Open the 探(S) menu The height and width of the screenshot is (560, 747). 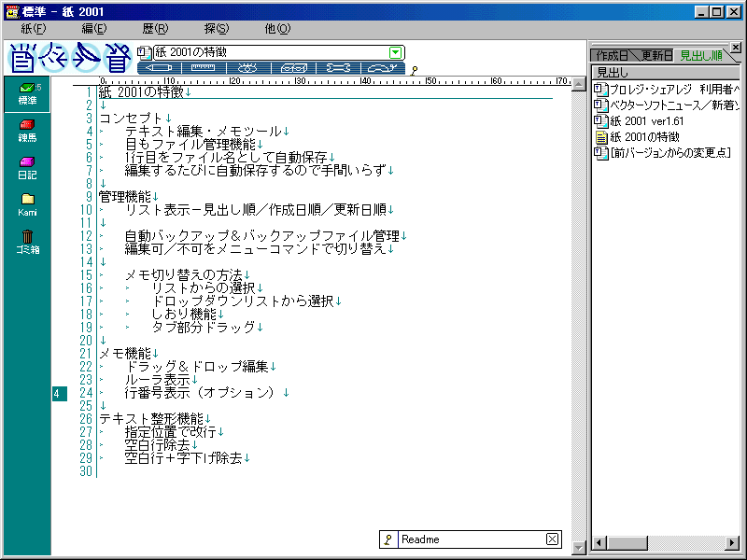(217, 29)
